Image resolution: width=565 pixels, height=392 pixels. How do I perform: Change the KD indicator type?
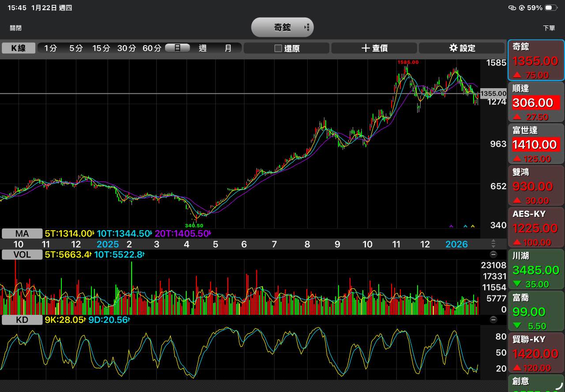point(22,320)
